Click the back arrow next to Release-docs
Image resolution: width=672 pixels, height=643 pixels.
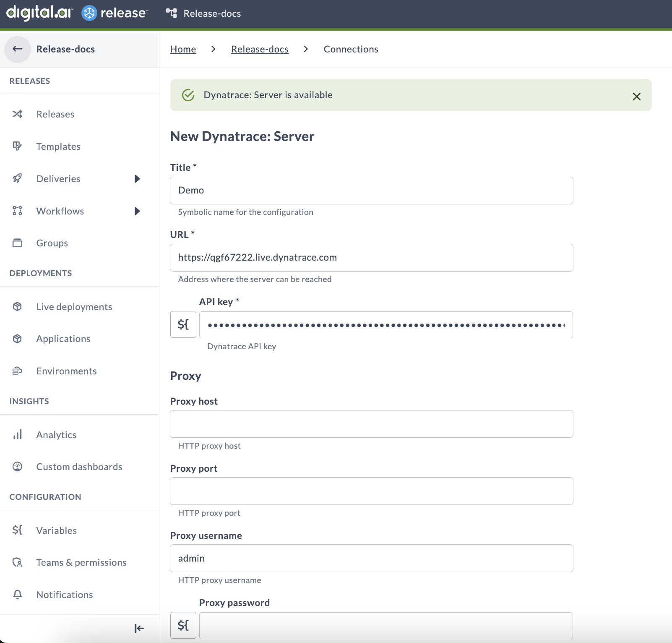17,49
